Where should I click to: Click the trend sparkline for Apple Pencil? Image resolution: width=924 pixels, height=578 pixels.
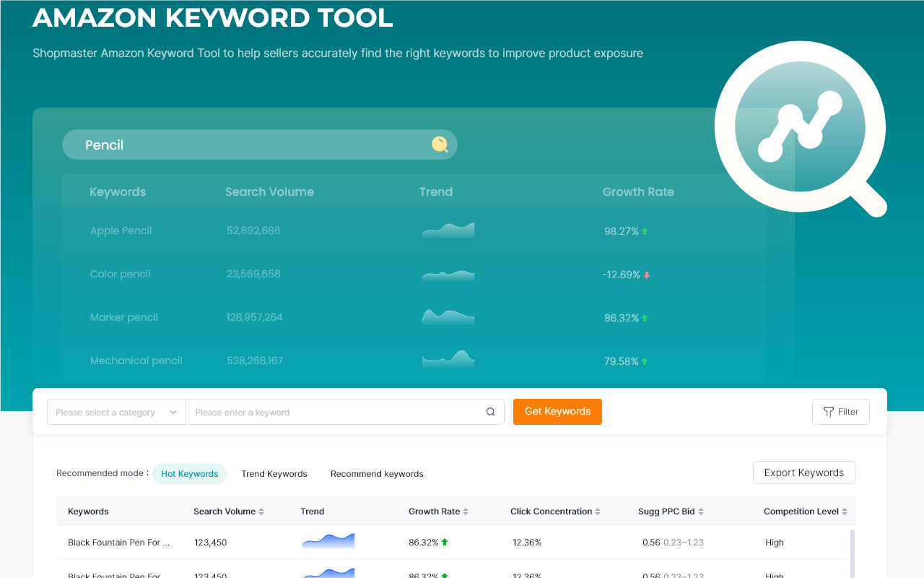click(x=448, y=230)
